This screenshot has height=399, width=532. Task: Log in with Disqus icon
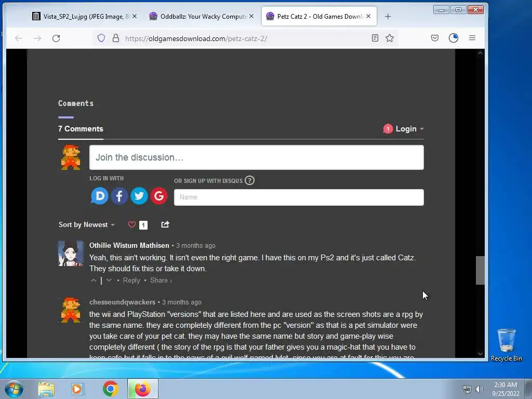[99, 196]
